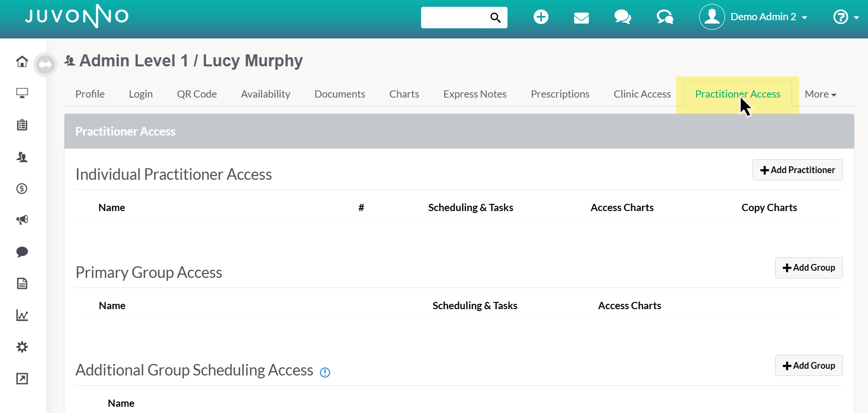Click the megaphone marketing sidebar icon

22,220
